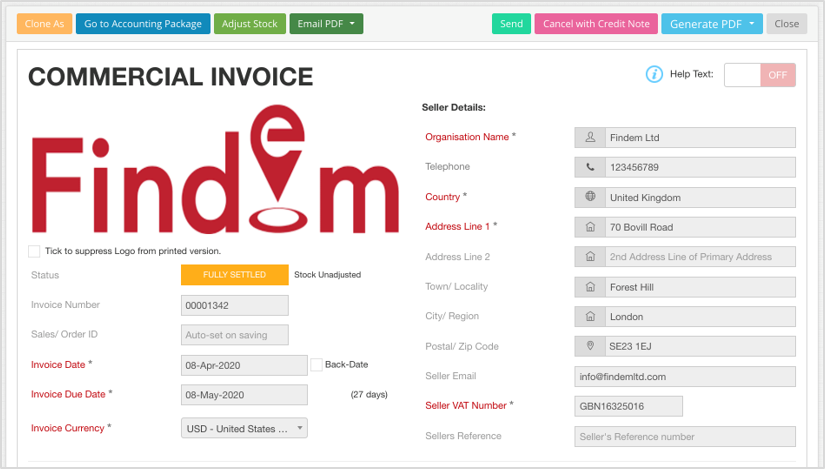825x469 pixels.
Task: Click the building icon beside Address Line 2
Action: point(590,256)
